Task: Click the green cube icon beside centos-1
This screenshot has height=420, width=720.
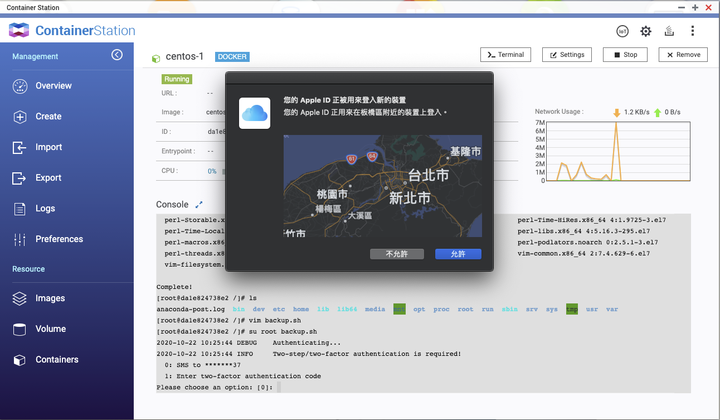Action: (156, 58)
